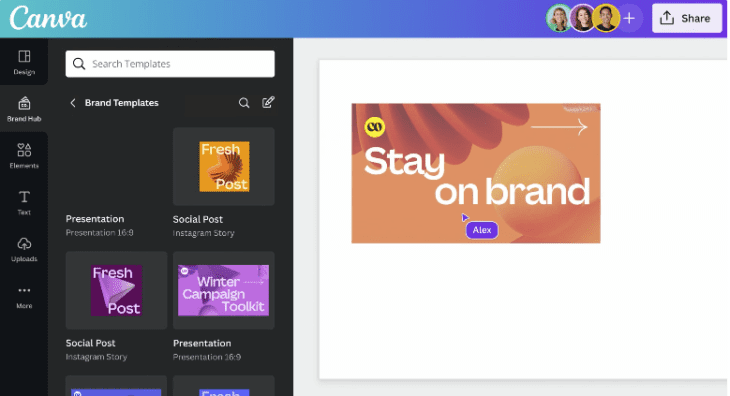The image size is (730, 396).
Task: Select the Text tool in sidebar
Action: click(x=24, y=202)
